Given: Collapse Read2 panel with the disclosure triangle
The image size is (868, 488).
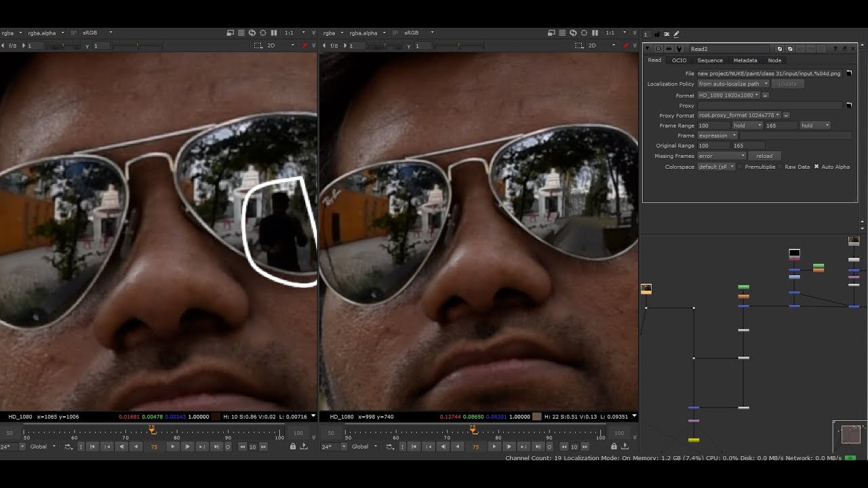Looking at the screenshot, I should (648, 49).
